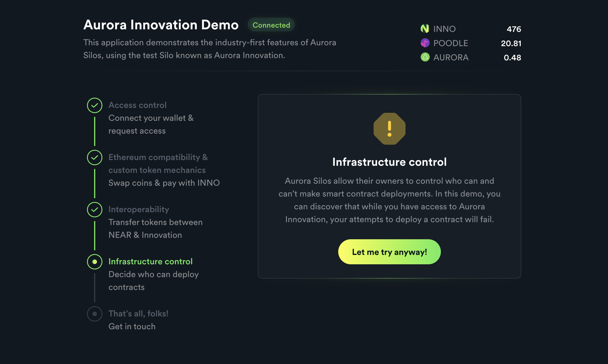The width and height of the screenshot is (608, 364).
Task: Select the Ethereum compatibility checkmark circle
Action: click(95, 158)
